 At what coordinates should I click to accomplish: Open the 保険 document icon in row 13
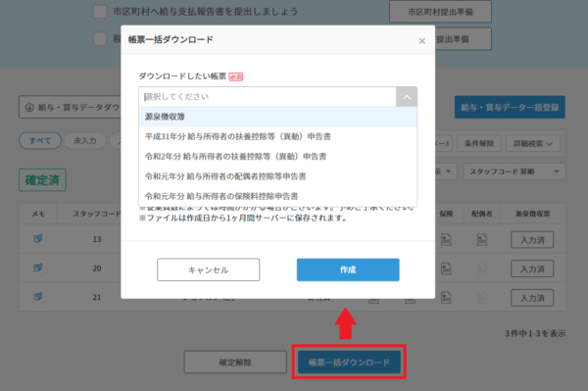point(446,239)
